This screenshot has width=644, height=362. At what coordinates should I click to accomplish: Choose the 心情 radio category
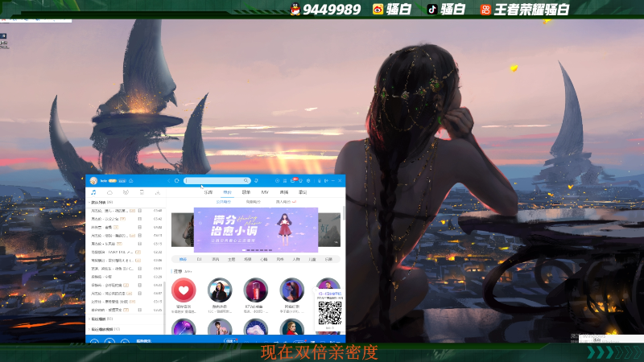[264, 259]
